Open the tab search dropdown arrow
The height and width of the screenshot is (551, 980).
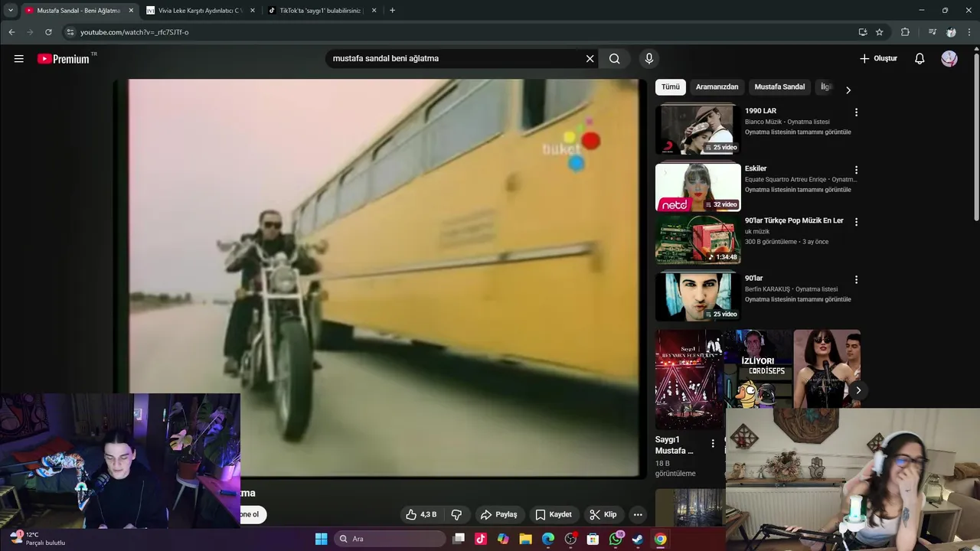click(11, 11)
